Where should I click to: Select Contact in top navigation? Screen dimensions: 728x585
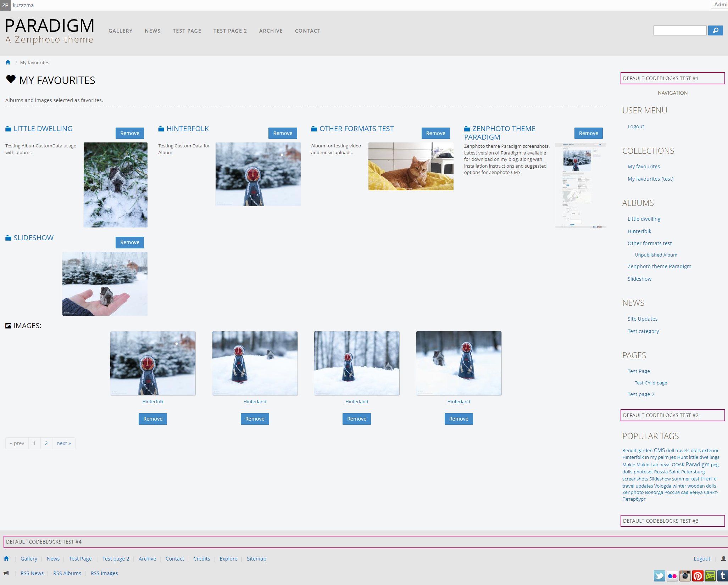[307, 31]
